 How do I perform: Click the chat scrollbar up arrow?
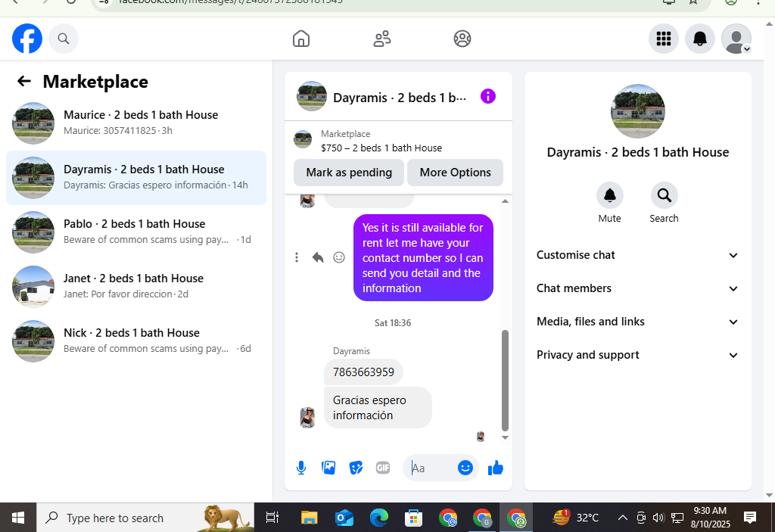click(x=505, y=201)
